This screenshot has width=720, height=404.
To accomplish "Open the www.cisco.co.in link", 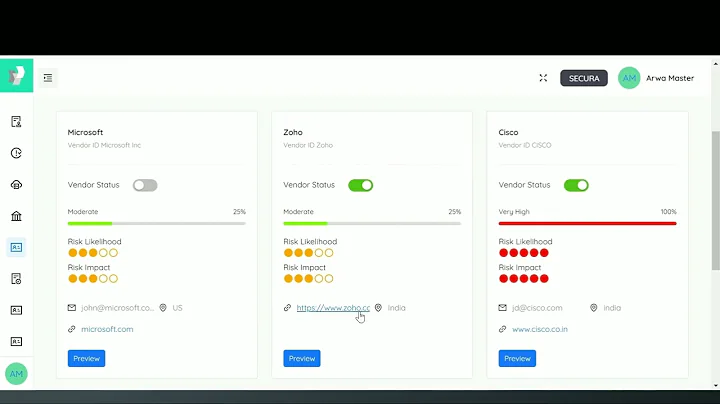I will click(x=540, y=329).
